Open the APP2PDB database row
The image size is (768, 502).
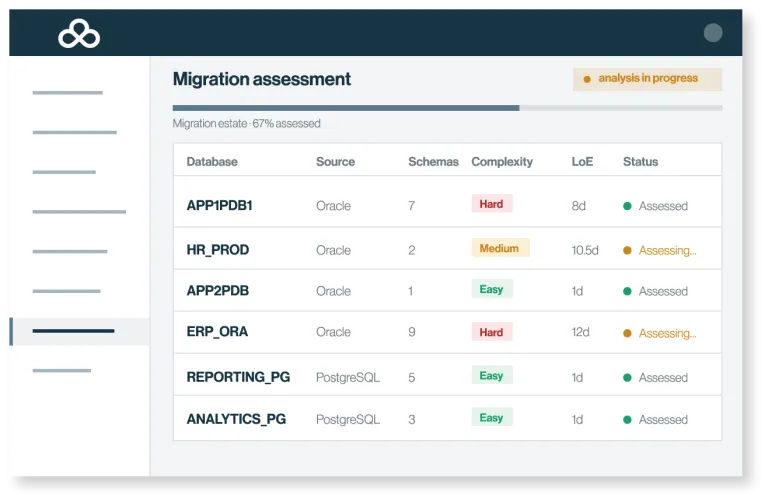tap(447, 290)
